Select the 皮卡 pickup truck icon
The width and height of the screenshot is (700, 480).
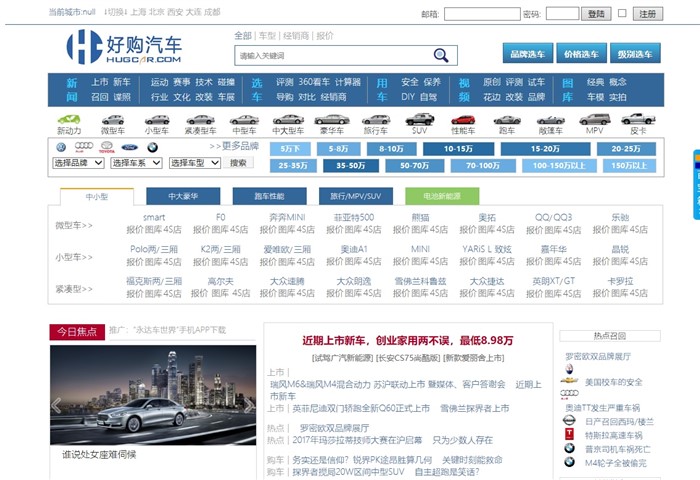[x=638, y=119]
